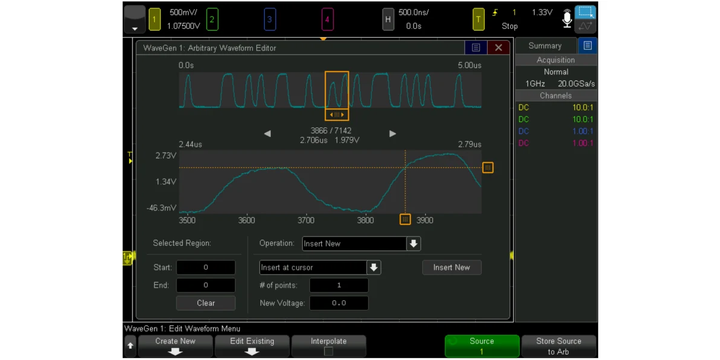The width and height of the screenshot is (720, 360).
Task: Click the 3866 / 7142 point position readout
Action: click(331, 131)
